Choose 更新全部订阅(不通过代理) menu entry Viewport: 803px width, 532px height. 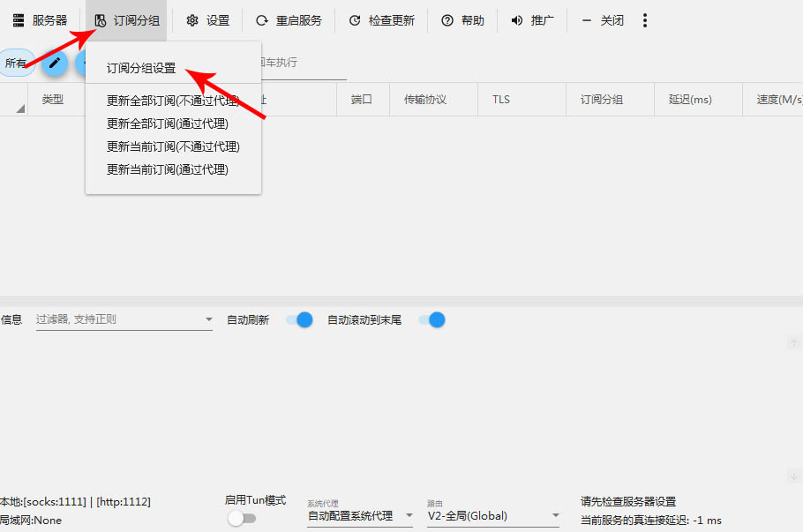coord(173,101)
